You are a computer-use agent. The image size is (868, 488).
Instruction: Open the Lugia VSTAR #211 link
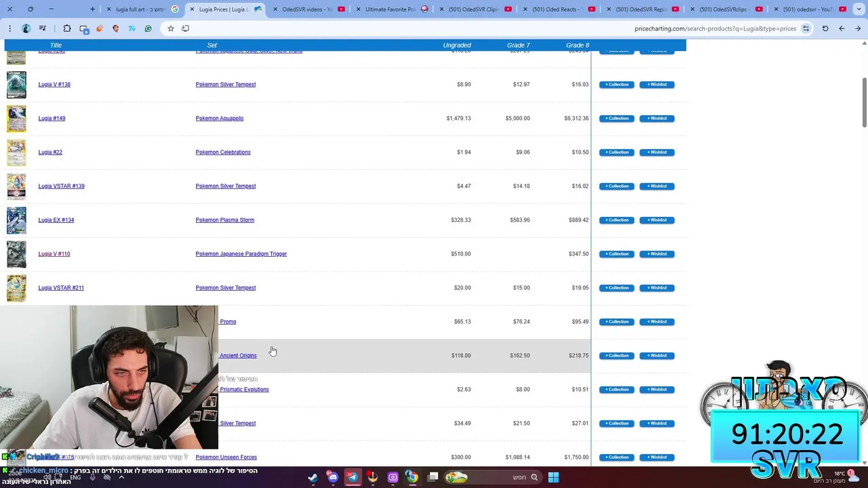61,288
